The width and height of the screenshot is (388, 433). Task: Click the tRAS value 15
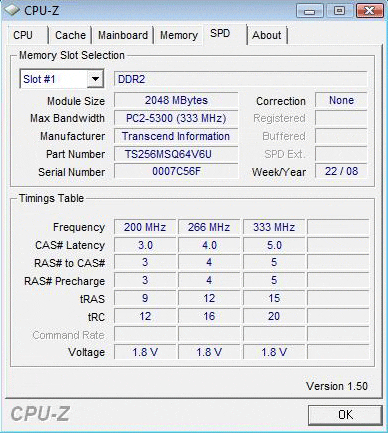click(x=274, y=298)
